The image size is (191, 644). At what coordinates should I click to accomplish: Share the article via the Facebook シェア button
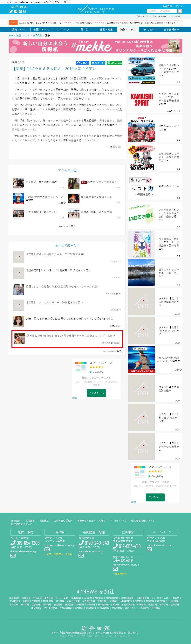[x=82, y=63]
